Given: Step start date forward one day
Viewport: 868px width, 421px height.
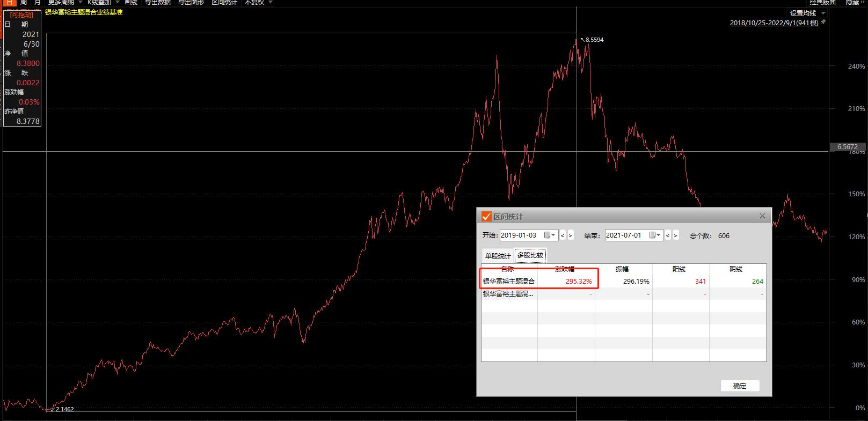Looking at the screenshot, I should (570, 235).
